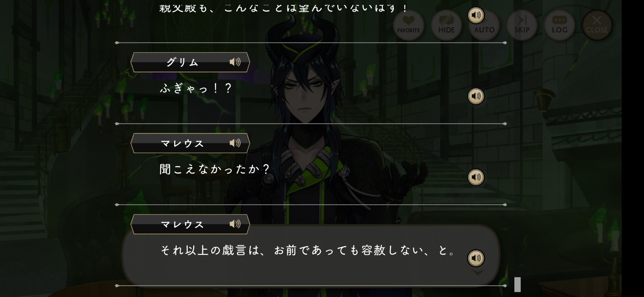Expand the down chevron below the last line
The height and width of the screenshot is (297, 644).
pyautogui.click(x=478, y=273)
